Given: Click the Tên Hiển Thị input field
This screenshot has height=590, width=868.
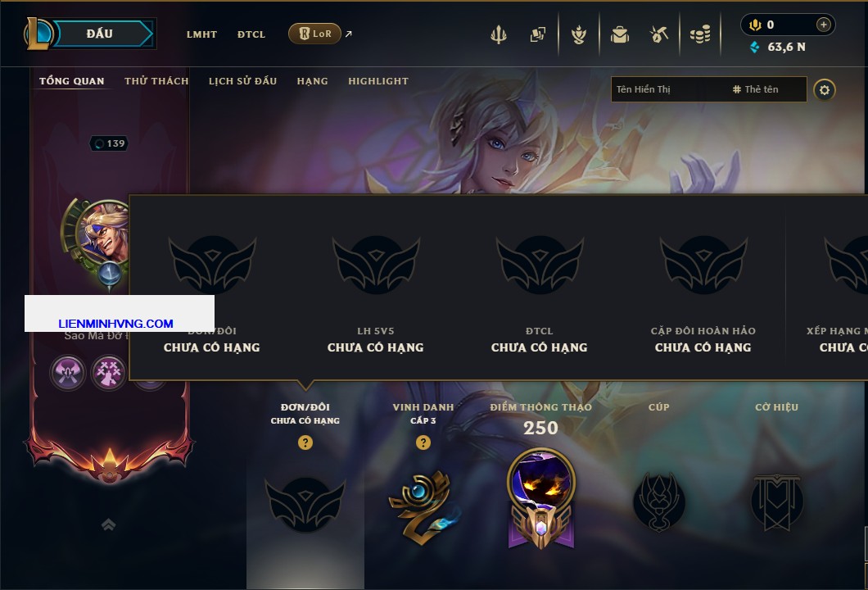Looking at the screenshot, I should point(667,89).
